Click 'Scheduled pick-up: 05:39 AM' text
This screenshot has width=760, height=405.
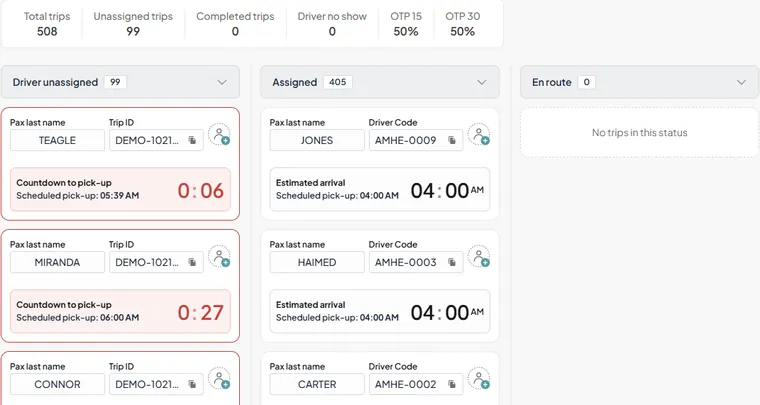click(x=78, y=196)
